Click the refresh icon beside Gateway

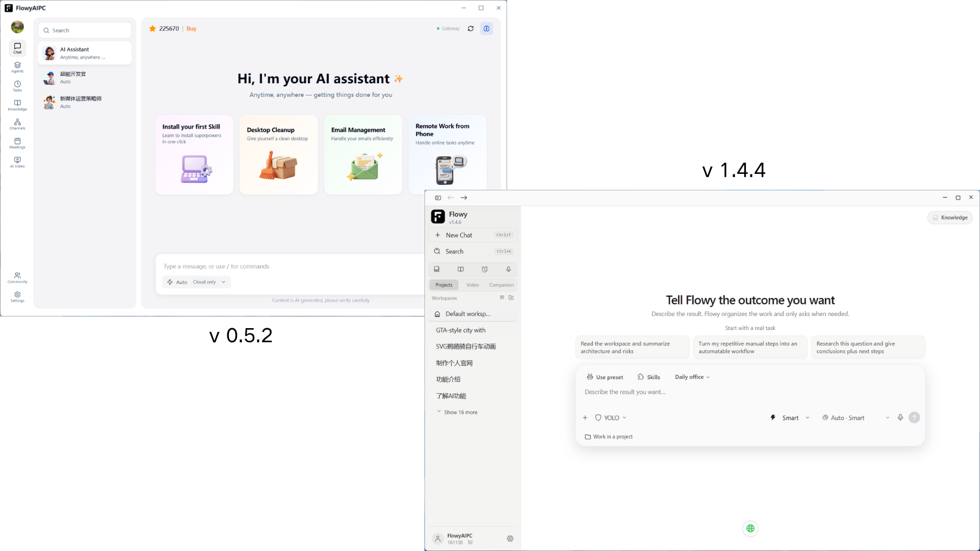click(x=470, y=29)
